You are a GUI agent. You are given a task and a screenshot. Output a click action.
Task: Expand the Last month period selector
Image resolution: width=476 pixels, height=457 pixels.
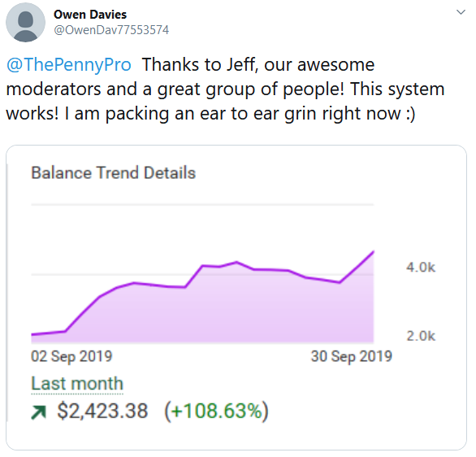[x=77, y=384]
